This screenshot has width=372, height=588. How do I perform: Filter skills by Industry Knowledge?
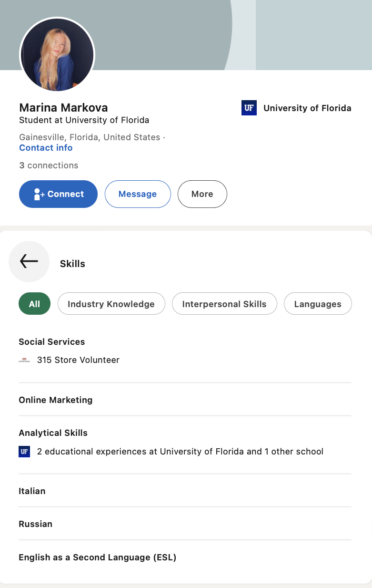pyautogui.click(x=111, y=304)
